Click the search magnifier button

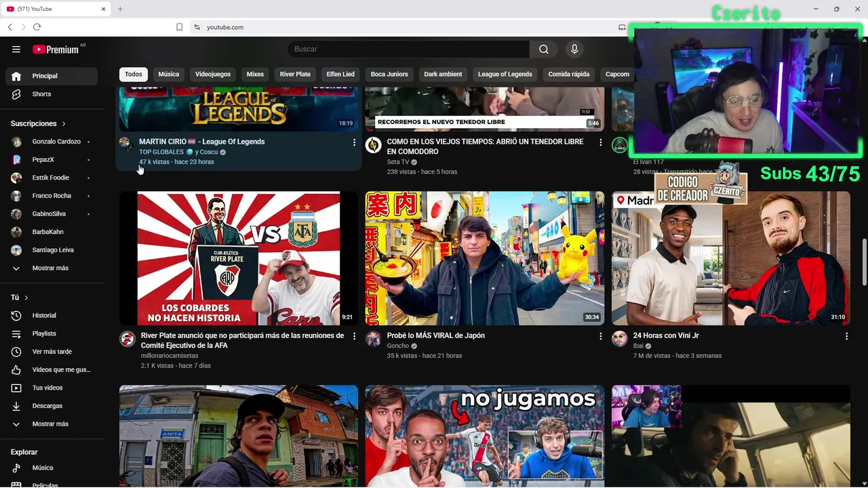(x=543, y=49)
